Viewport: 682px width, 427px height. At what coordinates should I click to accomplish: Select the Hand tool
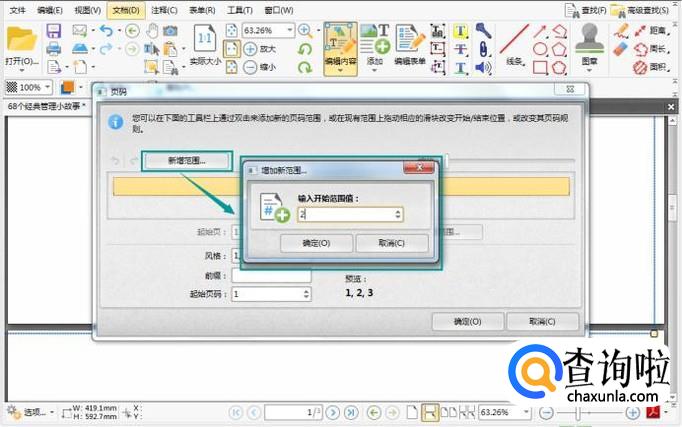[x=152, y=30]
